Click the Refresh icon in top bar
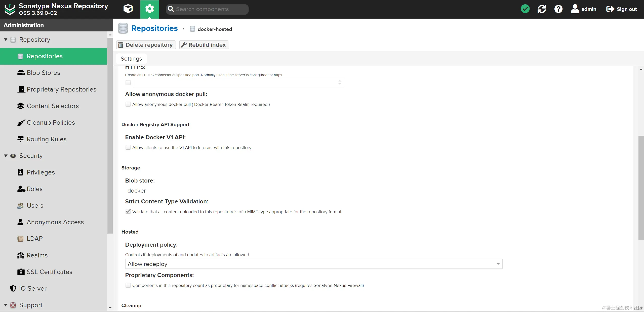The height and width of the screenshot is (312, 644). (542, 9)
